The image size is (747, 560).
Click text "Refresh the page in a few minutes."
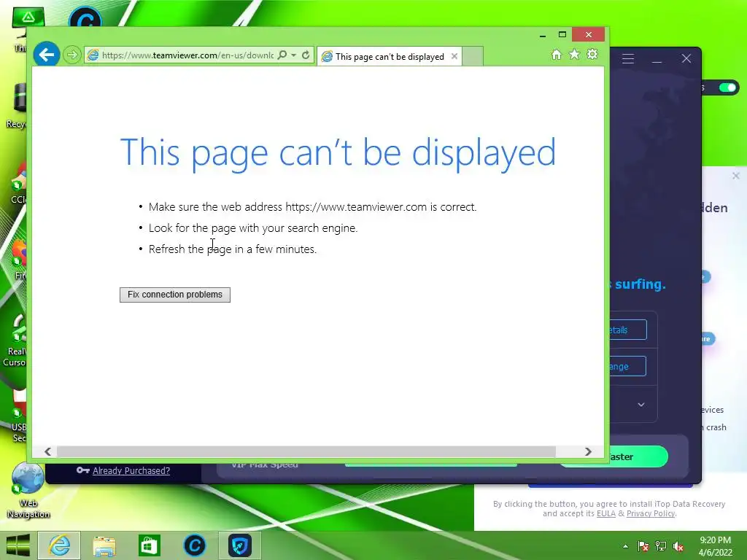pyautogui.click(x=233, y=249)
